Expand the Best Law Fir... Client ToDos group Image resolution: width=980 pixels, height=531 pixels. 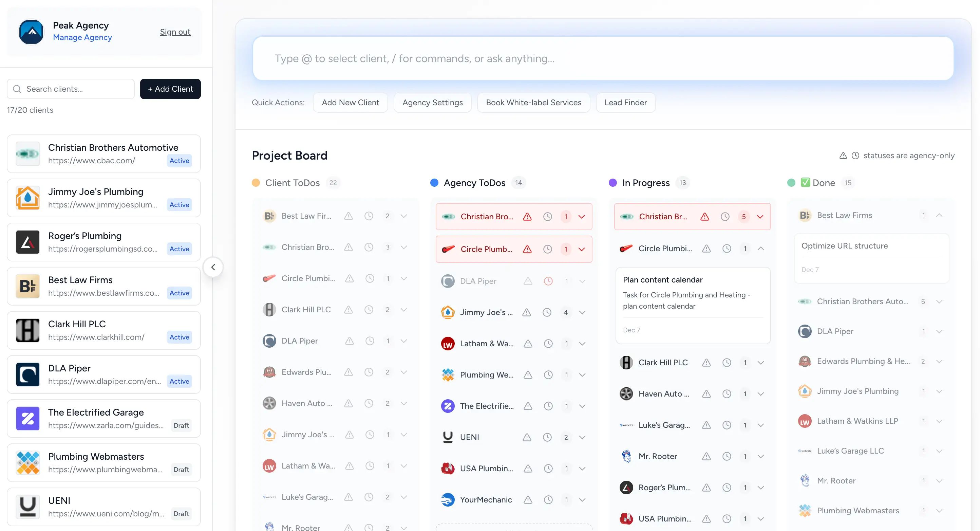pyautogui.click(x=404, y=216)
